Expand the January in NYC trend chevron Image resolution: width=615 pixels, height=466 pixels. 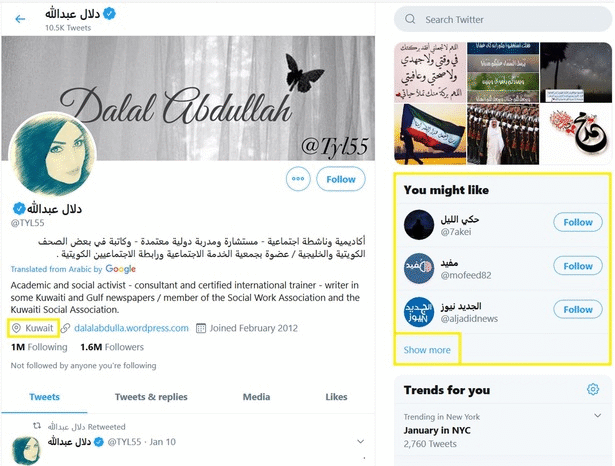[597, 415]
